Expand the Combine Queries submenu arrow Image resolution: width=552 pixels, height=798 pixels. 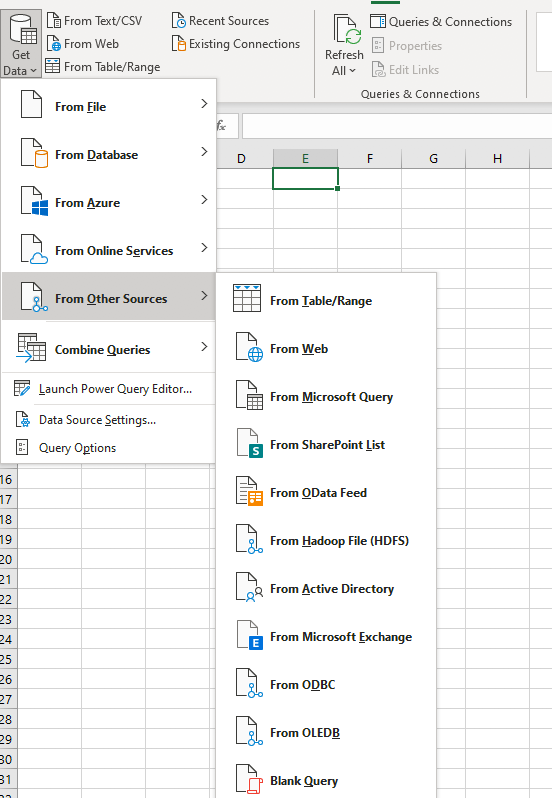tap(204, 347)
